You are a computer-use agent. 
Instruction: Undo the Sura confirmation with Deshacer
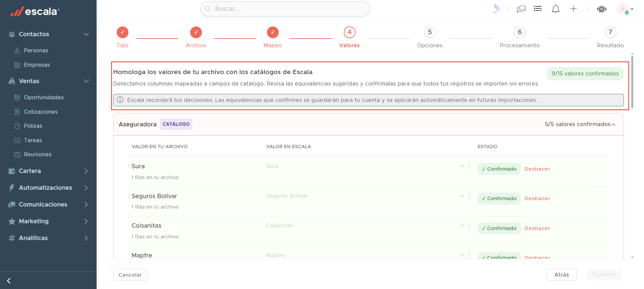537,169
